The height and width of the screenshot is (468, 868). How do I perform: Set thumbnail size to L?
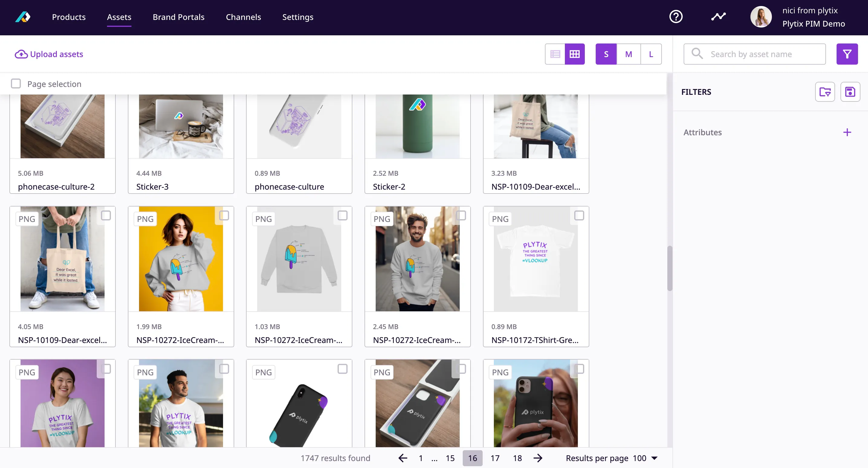tap(651, 54)
